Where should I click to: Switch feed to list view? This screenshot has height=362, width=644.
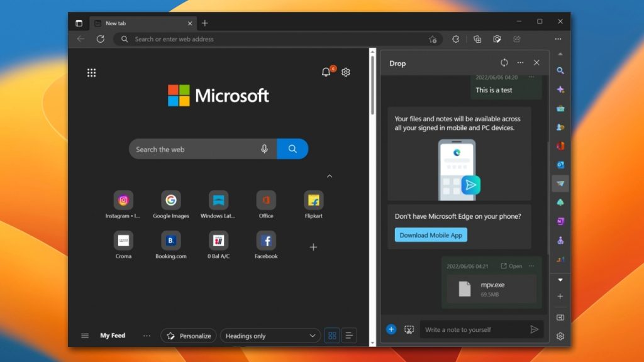click(349, 336)
